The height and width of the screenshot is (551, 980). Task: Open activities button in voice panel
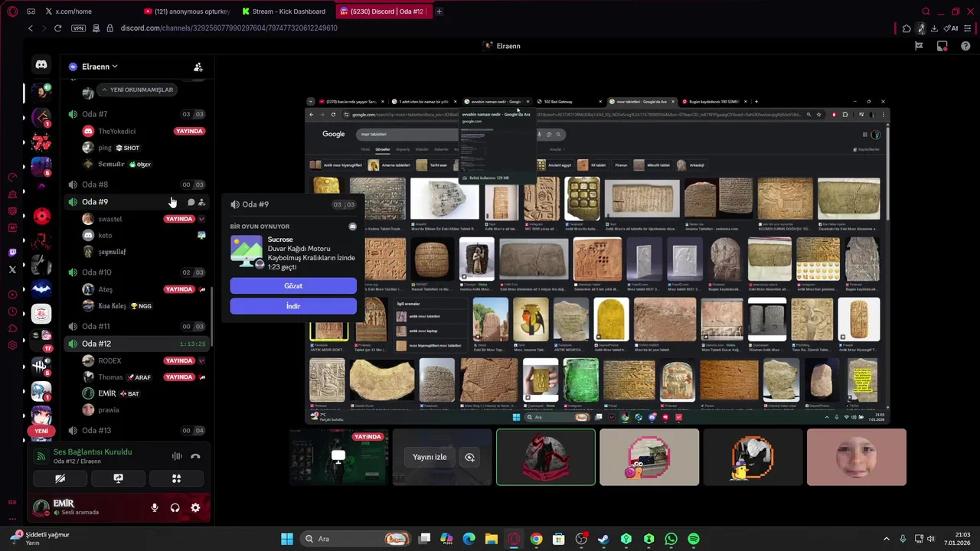176,478
